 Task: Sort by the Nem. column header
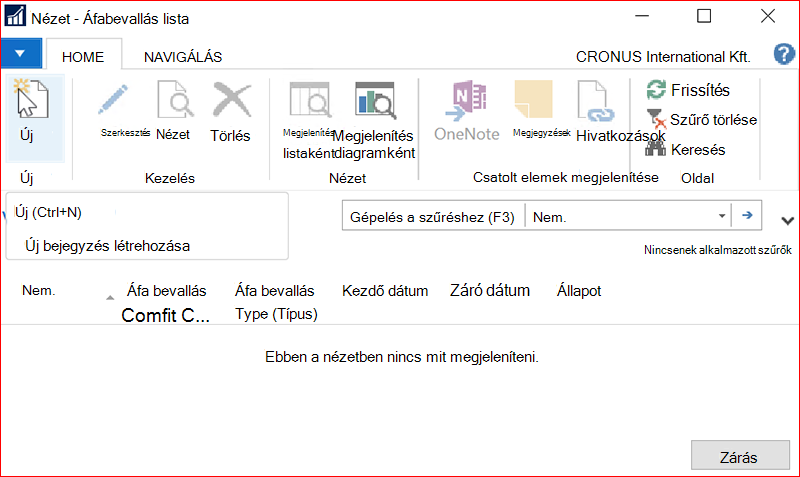click(x=39, y=290)
